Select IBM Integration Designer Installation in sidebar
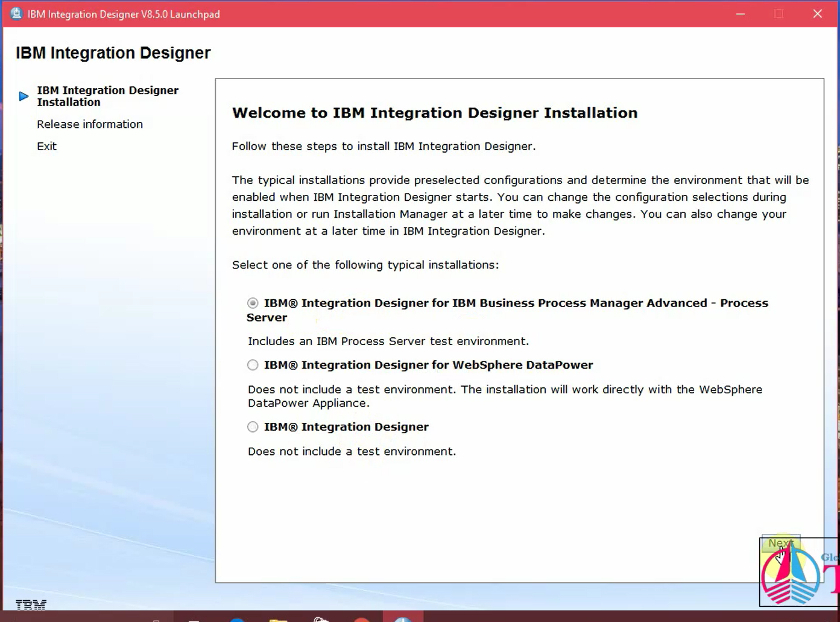Image resolution: width=840 pixels, height=622 pixels. point(107,96)
